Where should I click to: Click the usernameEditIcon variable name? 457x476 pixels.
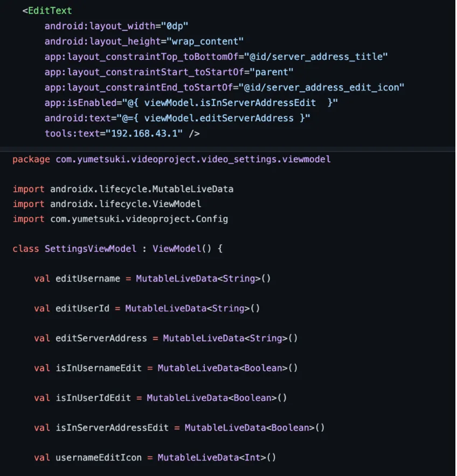tap(99, 457)
